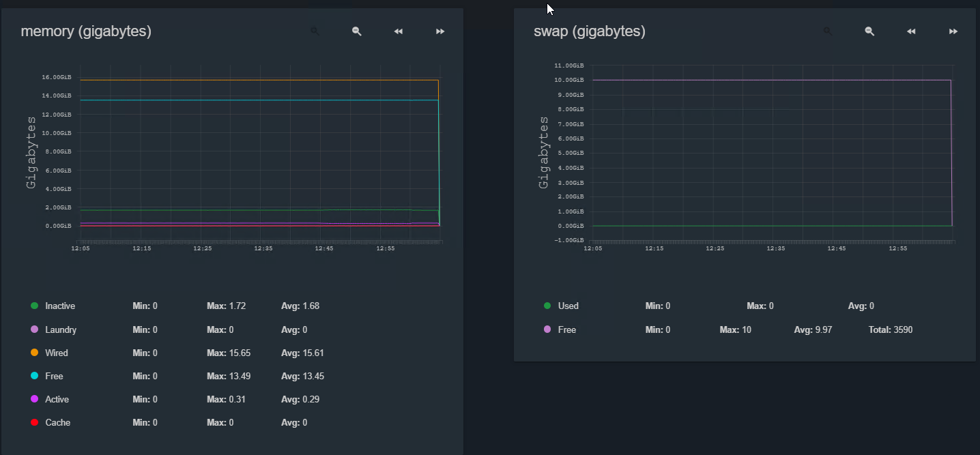Select the Free label in swap legend
Screen dimensions: 980x455
pyautogui.click(x=566, y=329)
